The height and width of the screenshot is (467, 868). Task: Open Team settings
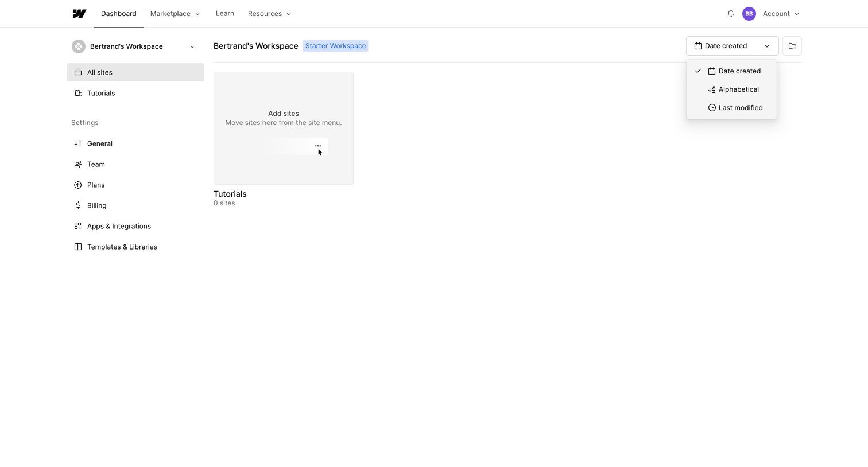pyautogui.click(x=135, y=164)
